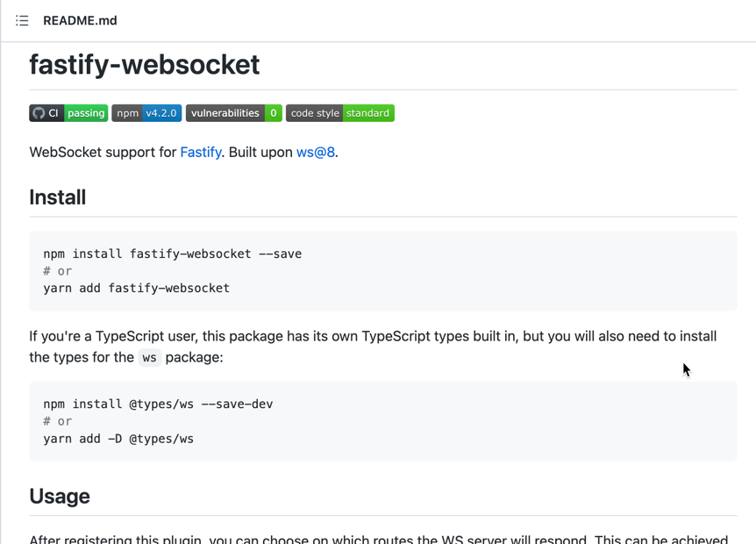Viewport: 756px width, 544px height.
Task: Select the blue v4.2.0 label on the npm badge
Action: [x=163, y=112]
